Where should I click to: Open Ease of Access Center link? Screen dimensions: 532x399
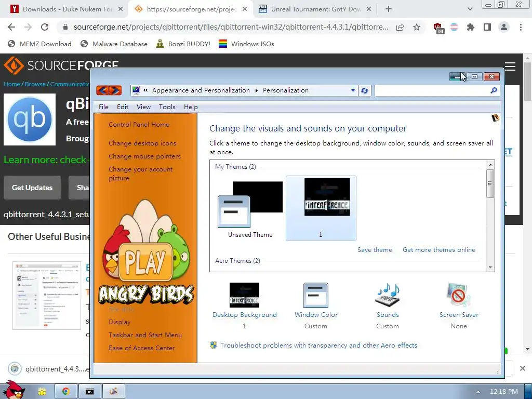pyautogui.click(x=142, y=348)
